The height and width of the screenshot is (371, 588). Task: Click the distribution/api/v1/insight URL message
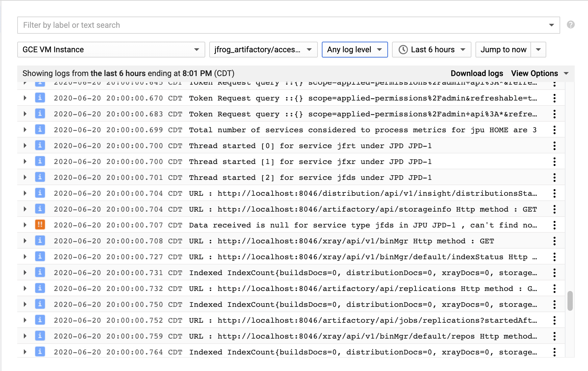coord(363,193)
